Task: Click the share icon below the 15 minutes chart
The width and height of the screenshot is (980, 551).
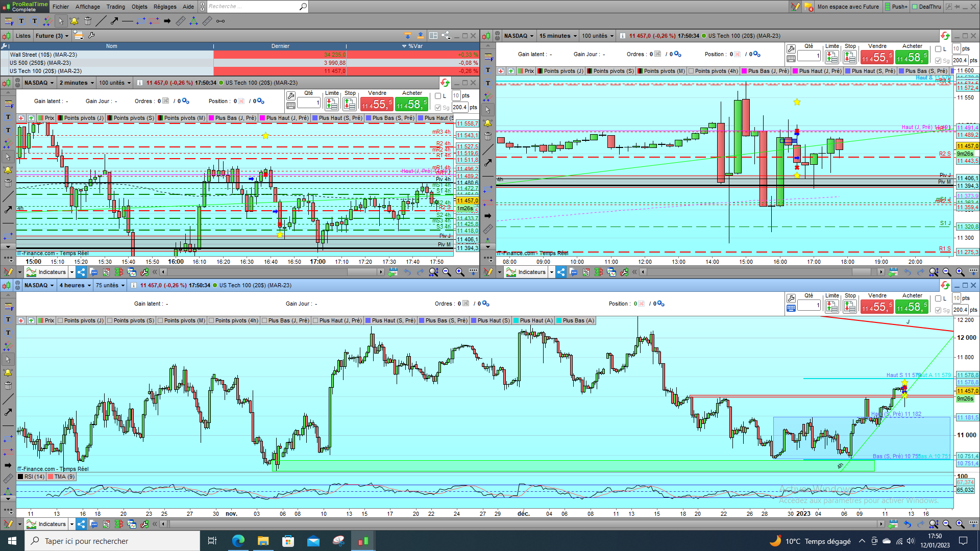Action: point(561,272)
